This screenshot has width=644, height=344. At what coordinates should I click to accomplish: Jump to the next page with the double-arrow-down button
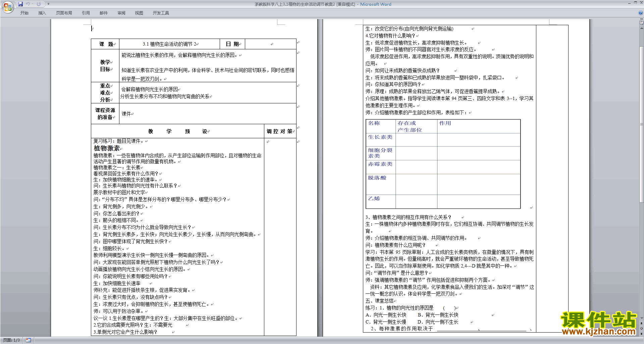642,334
